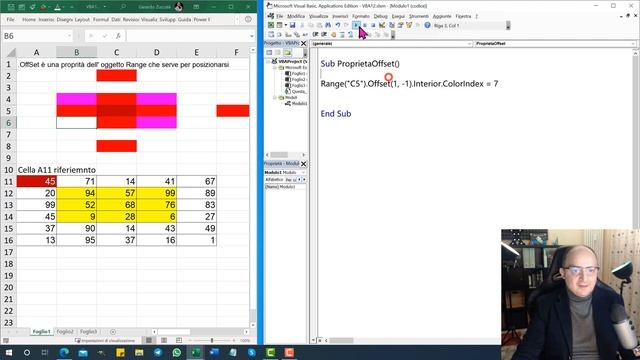Click the Excel search magnifier icon
640x360 pixels.
123,7
